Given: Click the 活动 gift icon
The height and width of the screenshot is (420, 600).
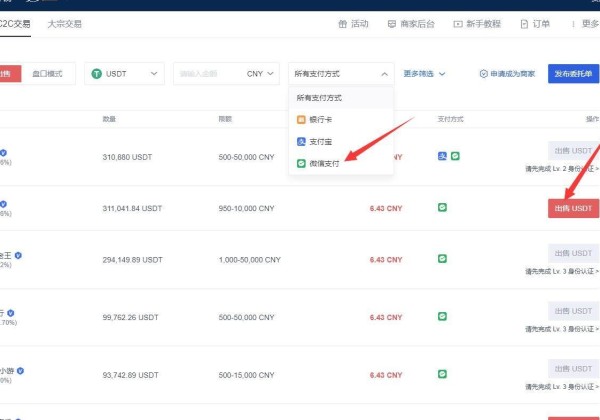Looking at the screenshot, I should 344,23.
